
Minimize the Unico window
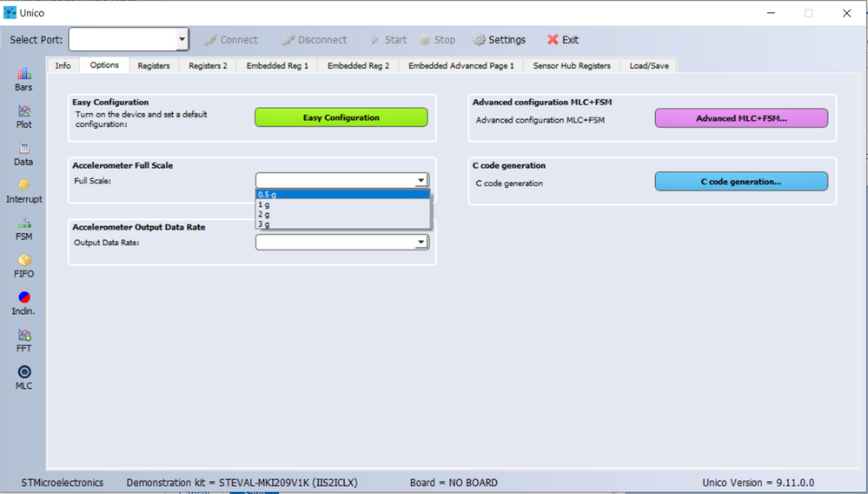771,13
